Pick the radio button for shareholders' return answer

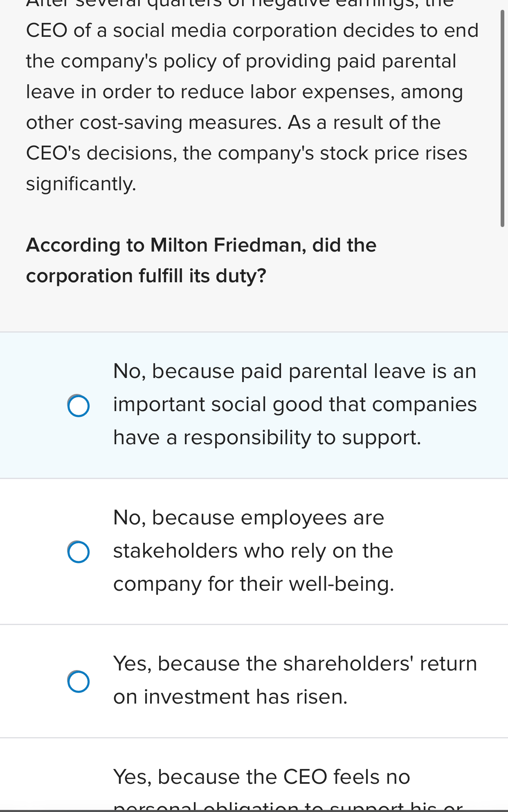click(79, 682)
